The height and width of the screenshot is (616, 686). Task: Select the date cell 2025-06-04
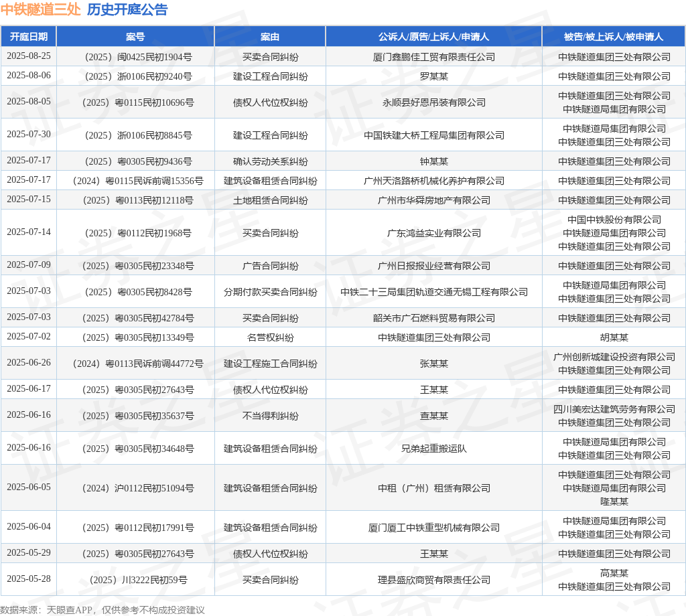(x=29, y=527)
